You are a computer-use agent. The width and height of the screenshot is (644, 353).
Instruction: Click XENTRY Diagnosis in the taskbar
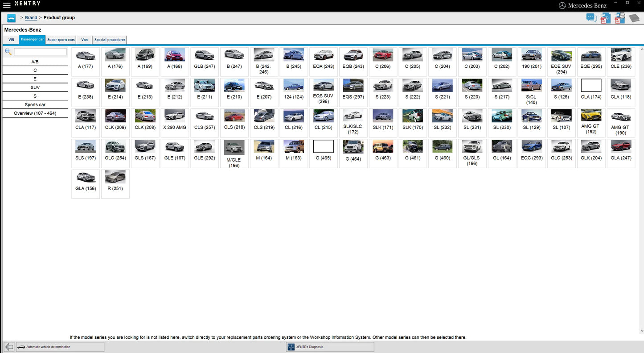[x=329, y=347]
